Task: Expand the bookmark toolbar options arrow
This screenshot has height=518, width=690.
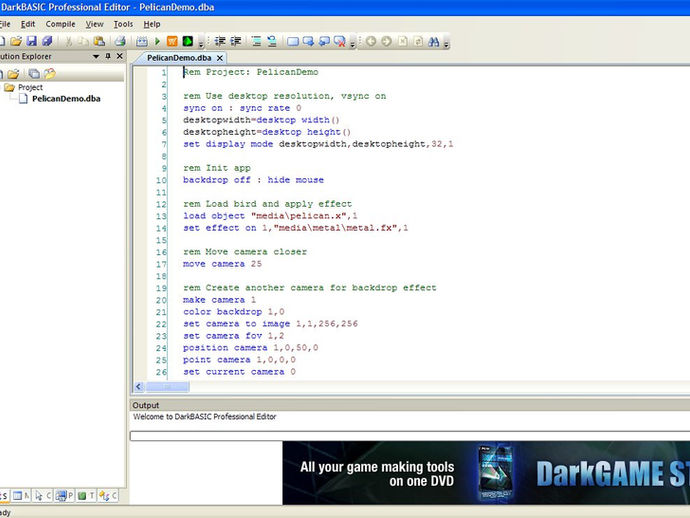Action: click(352, 42)
